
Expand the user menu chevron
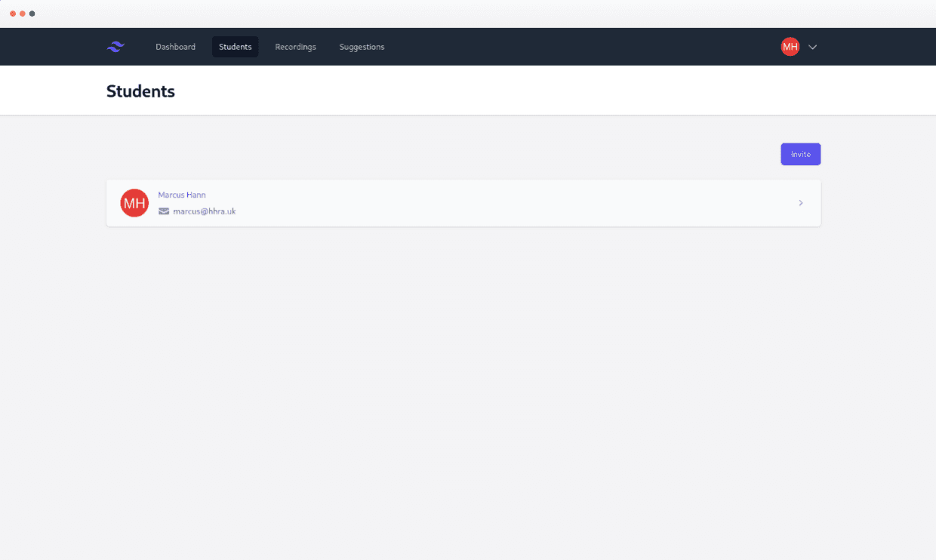click(x=813, y=47)
